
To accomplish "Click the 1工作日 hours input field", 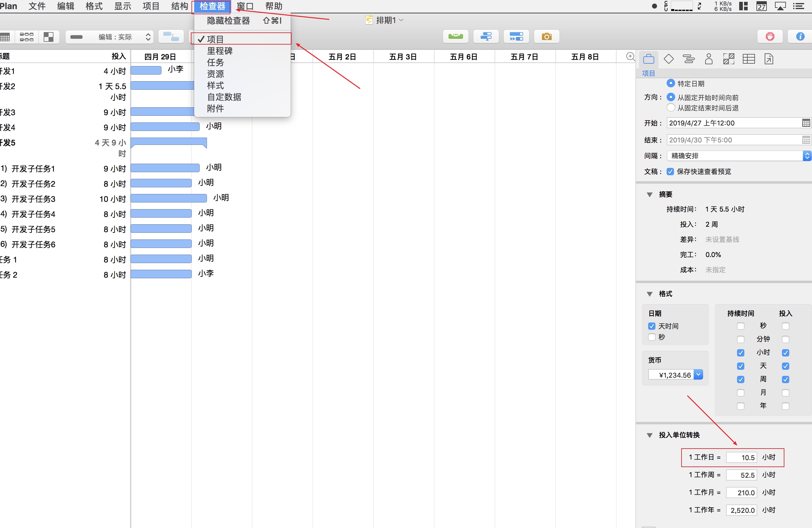I will [741, 457].
